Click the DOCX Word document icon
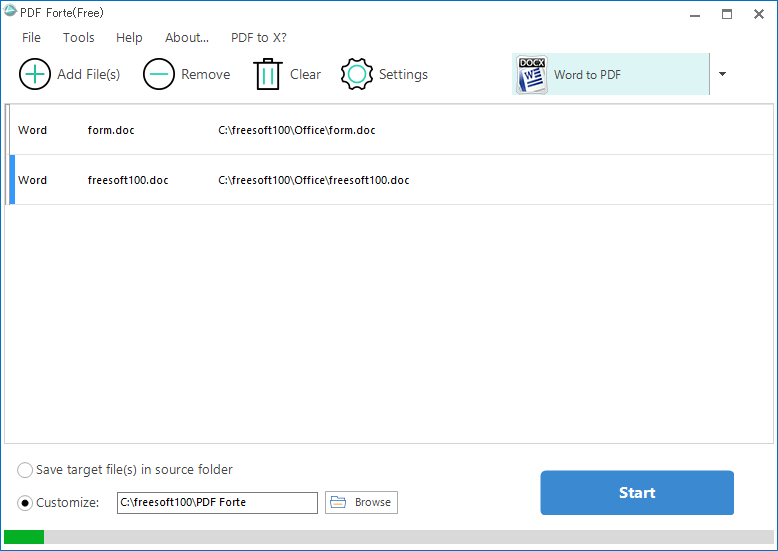Image resolution: width=778 pixels, height=551 pixels. (532, 74)
